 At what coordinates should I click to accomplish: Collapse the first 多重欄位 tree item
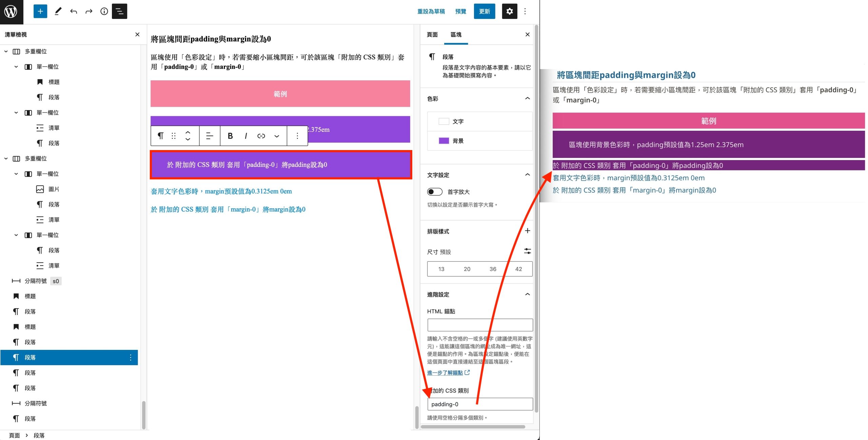(x=6, y=51)
